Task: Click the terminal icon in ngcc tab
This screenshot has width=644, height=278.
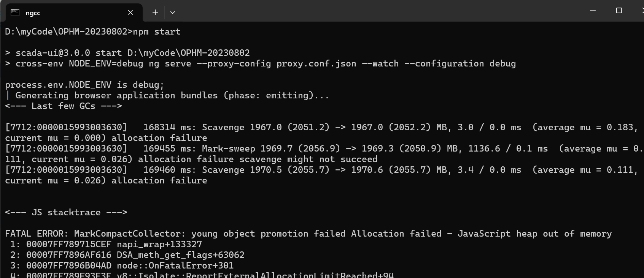Action: pos(15,13)
